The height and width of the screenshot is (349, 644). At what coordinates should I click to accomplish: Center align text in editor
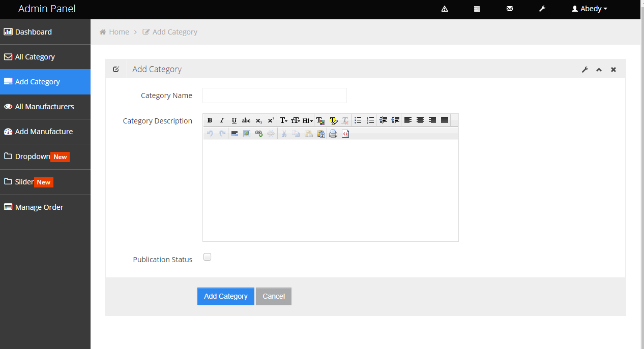point(420,120)
